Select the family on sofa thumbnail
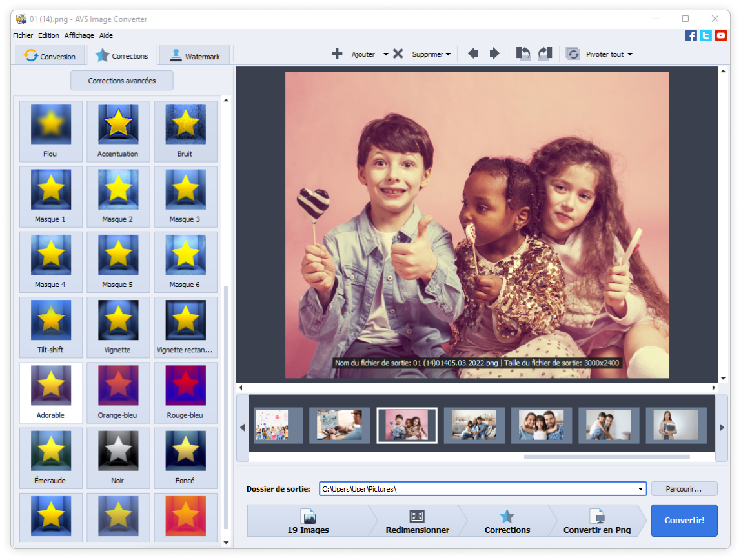The image size is (741, 560). [x=474, y=426]
